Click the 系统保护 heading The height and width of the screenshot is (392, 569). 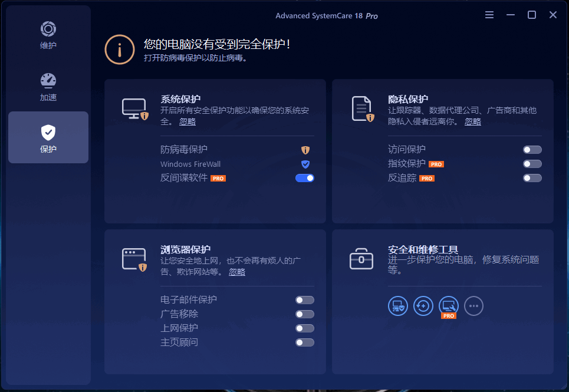180,99
